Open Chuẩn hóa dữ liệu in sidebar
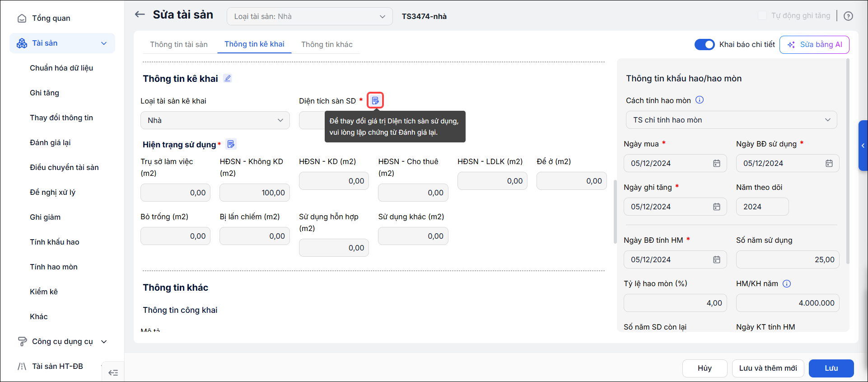 tap(61, 68)
